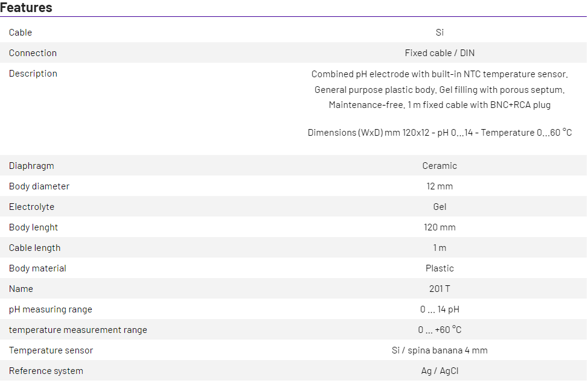Select the Ceramic diaphragm value
This screenshot has width=588, height=383.
coord(439,166)
